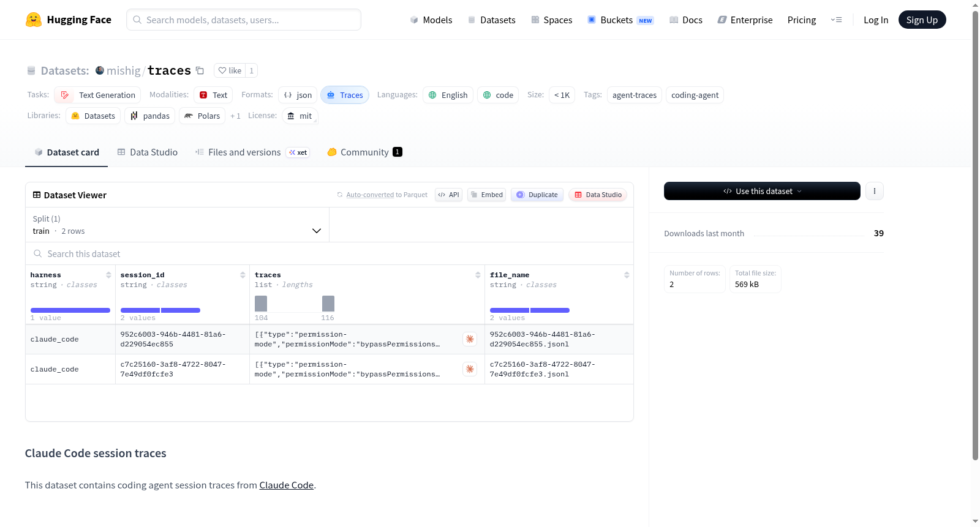Filter by code language tag
Viewport: 980px width, 527px height.
[x=498, y=95]
